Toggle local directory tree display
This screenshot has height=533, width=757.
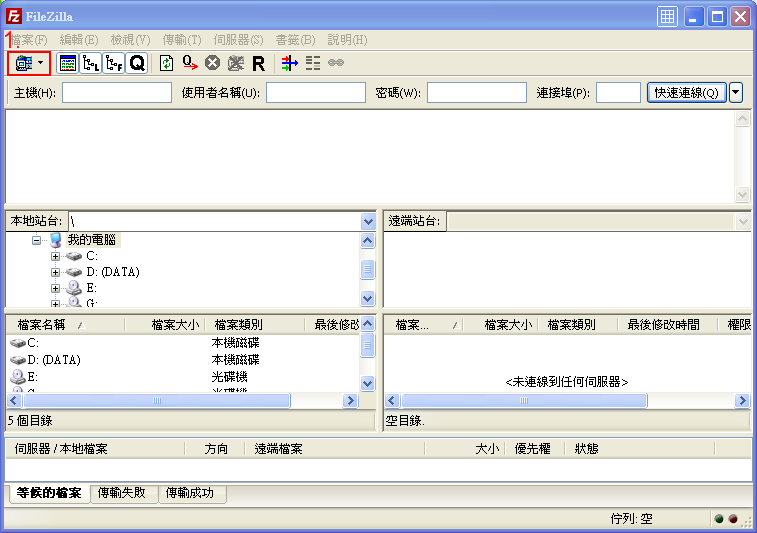(91, 63)
